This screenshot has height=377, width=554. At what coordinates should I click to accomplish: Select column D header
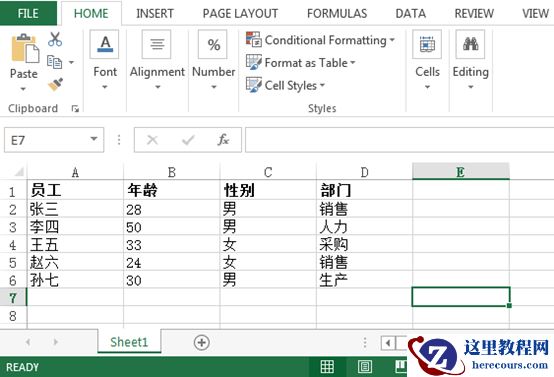pyautogui.click(x=365, y=172)
